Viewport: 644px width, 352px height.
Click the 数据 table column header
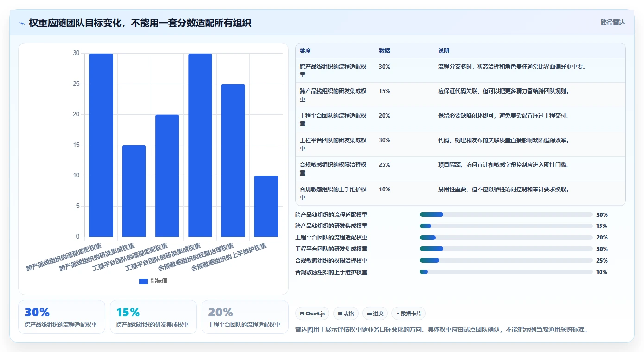pyautogui.click(x=385, y=51)
